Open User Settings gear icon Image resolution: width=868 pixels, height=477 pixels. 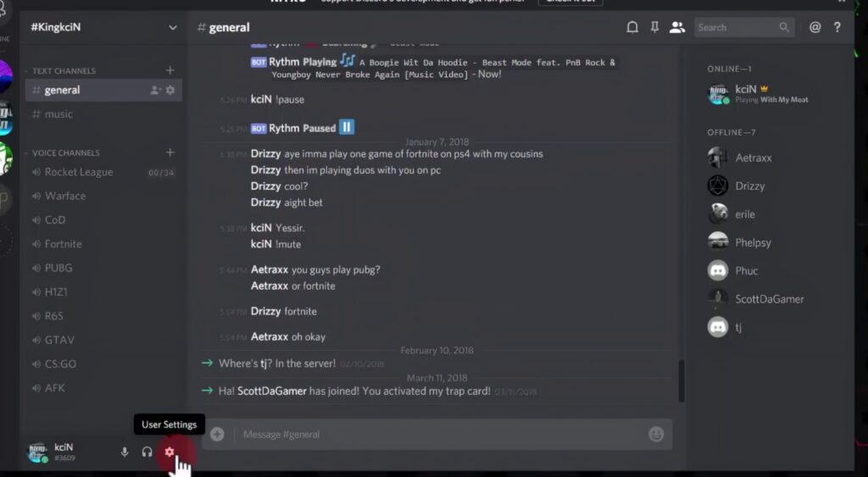click(170, 452)
